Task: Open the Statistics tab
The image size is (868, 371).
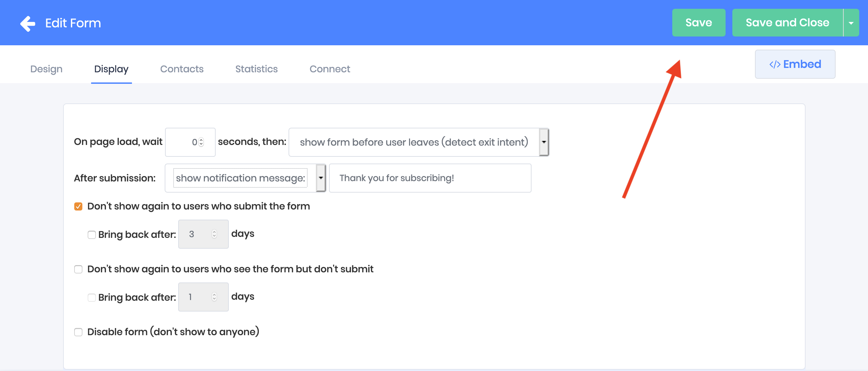Action: [x=256, y=69]
